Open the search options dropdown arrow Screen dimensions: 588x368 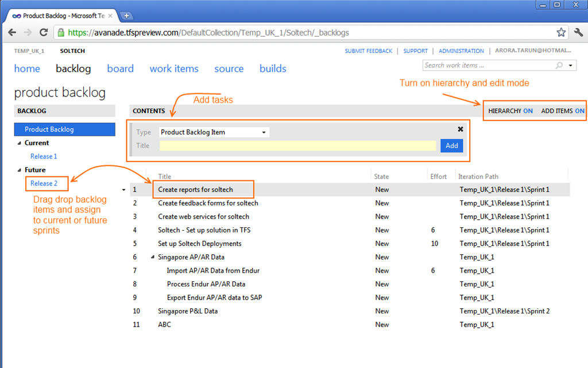(x=570, y=65)
